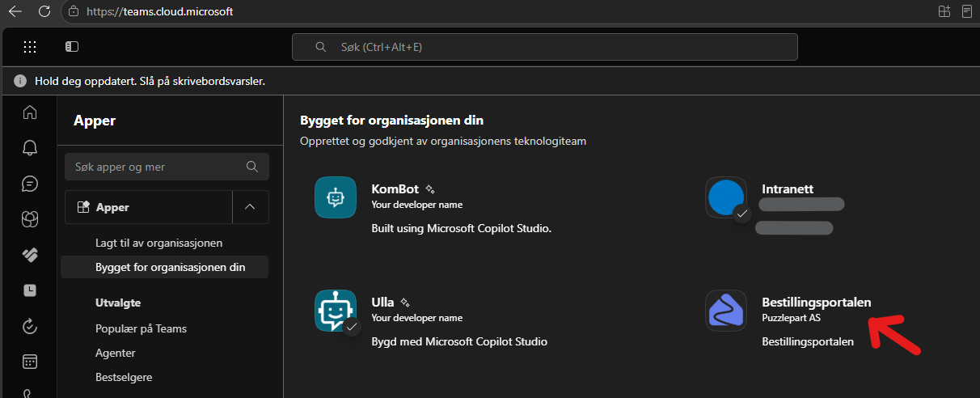
Task: Open the Bestillingsportalen app icon
Action: 726,311
